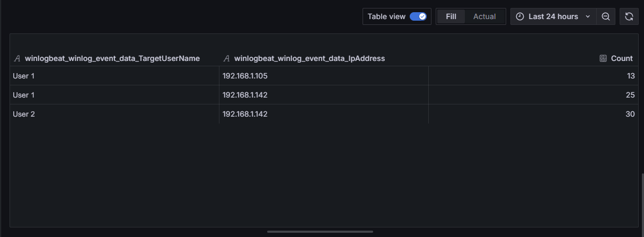Click the vertical scrollbar on the right edge
The height and width of the screenshot is (237, 644).
click(x=643, y=201)
